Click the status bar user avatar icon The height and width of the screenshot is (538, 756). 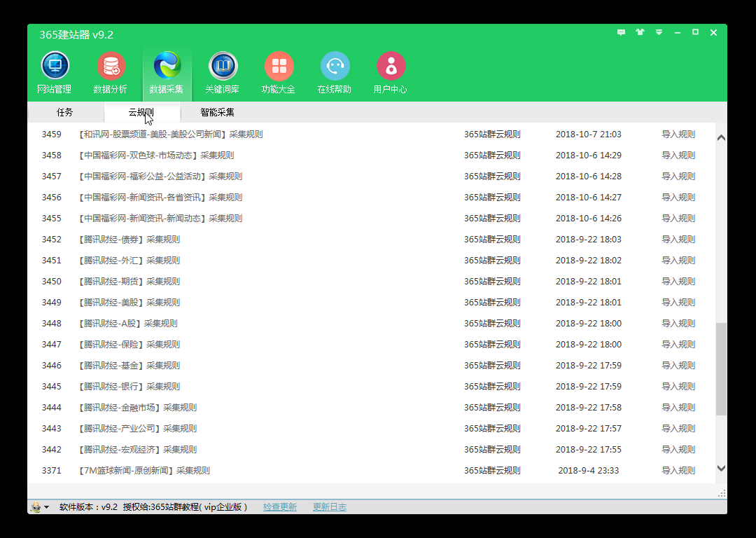pyautogui.click(x=36, y=506)
